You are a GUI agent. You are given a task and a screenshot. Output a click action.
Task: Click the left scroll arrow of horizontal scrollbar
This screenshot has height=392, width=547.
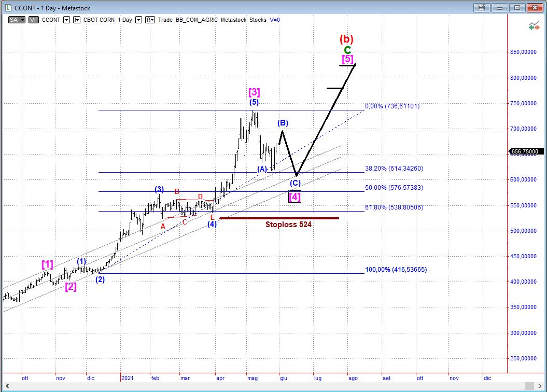click(7, 386)
